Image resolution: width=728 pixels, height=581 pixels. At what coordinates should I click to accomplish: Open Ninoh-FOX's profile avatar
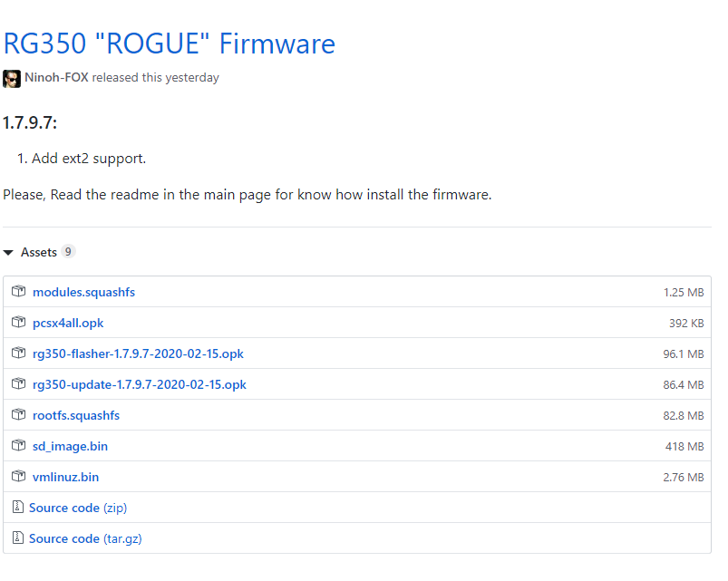[x=12, y=78]
